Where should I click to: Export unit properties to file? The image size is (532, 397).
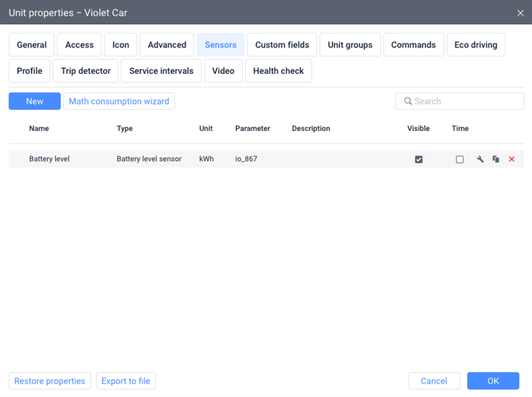coord(126,381)
